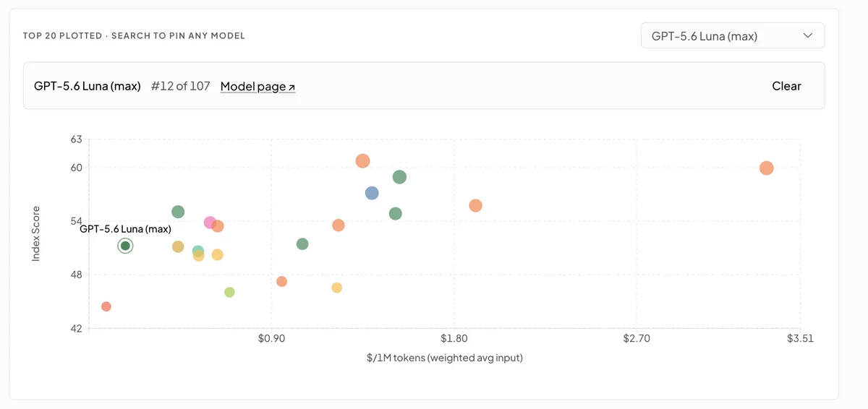
Task: Select the circled GPT-5.6 Luna (max) data point
Action: point(125,246)
